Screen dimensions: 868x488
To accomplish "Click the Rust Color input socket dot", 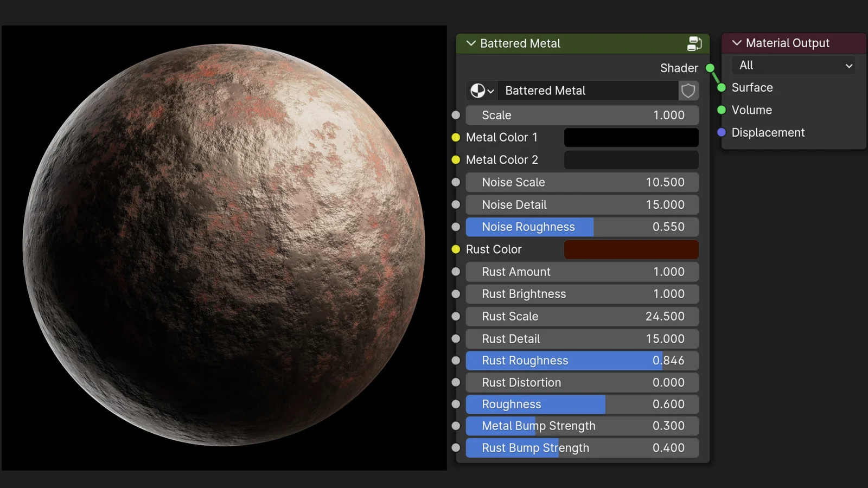I will 456,249.
